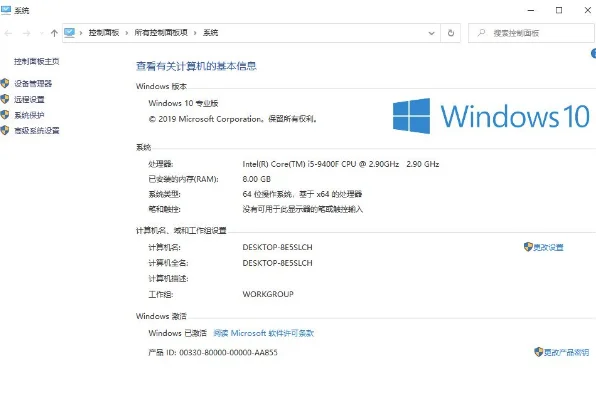
Task: Open 系统保护 from sidebar
Action: coord(29,115)
